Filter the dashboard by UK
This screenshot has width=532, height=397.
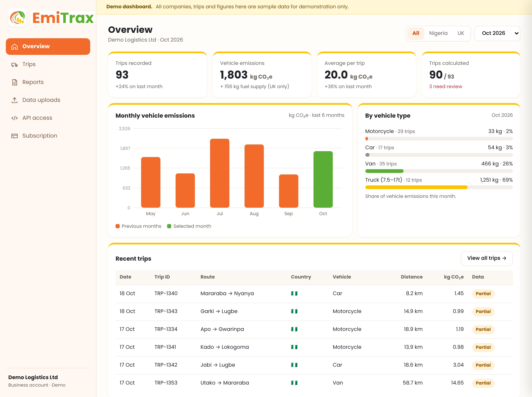click(461, 33)
